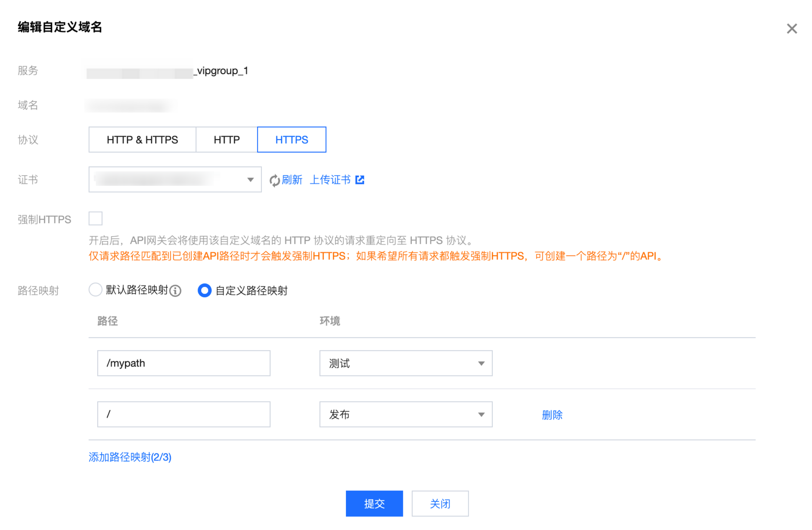Select 默认路径映射 radio button
Viewport: 812px width, 530px height.
click(95, 290)
